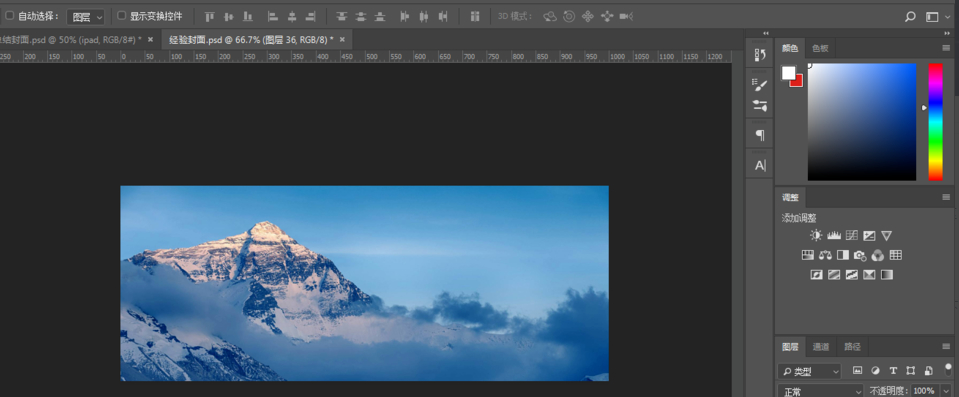Open the 图层 auto-select dropdown
Viewport: 959px width, 397px height.
tap(85, 17)
